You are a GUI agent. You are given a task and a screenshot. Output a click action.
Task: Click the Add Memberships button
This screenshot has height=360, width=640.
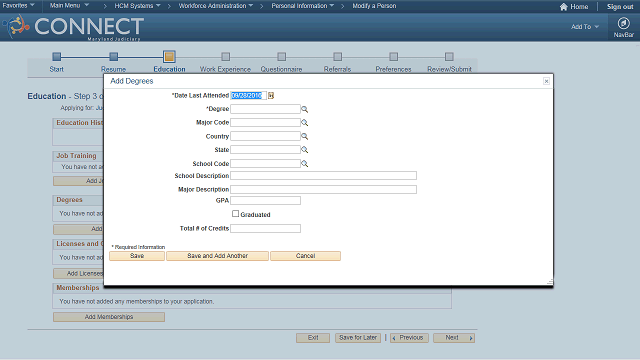click(x=109, y=317)
